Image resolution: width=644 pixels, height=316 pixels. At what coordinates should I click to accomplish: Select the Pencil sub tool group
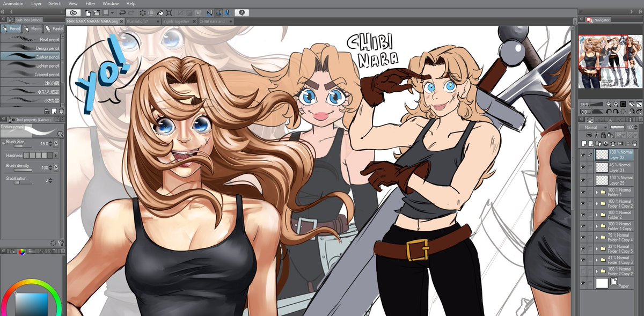11,28
